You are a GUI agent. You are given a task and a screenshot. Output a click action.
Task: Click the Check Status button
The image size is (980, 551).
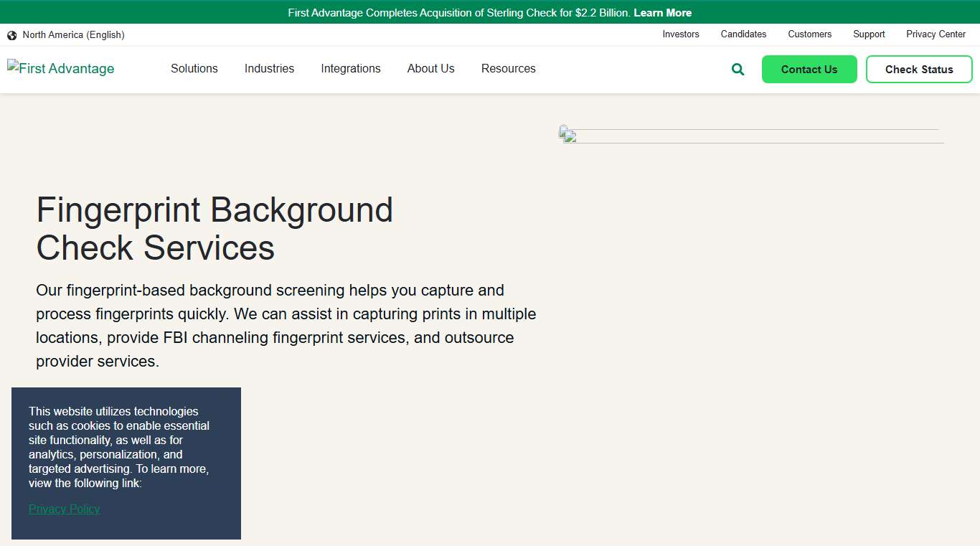(919, 69)
